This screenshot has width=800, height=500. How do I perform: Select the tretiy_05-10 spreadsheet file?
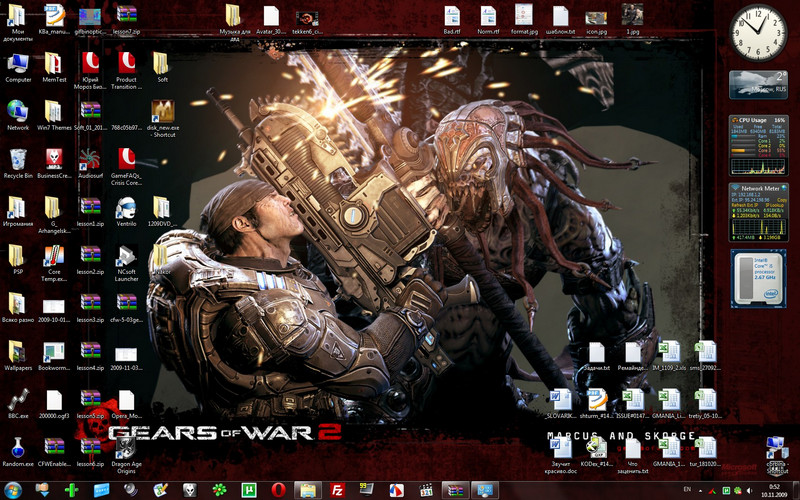(x=705, y=404)
